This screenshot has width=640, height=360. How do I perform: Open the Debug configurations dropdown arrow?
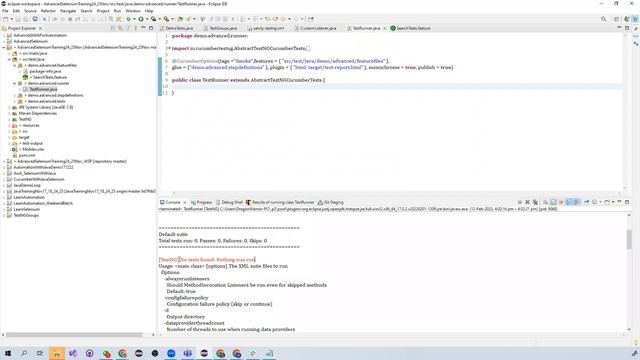coord(134,19)
